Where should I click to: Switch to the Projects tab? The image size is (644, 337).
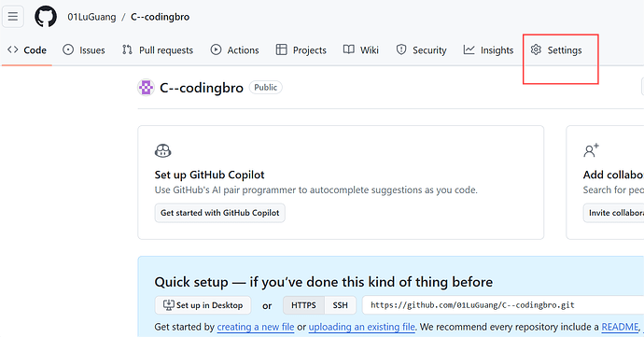(x=301, y=50)
